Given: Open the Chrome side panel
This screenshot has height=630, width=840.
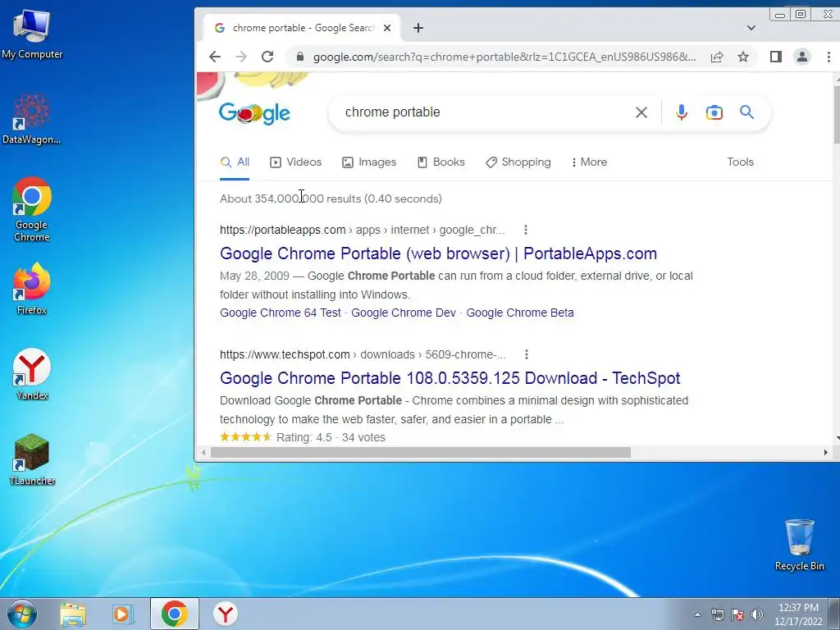Looking at the screenshot, I should coord(776,57).
